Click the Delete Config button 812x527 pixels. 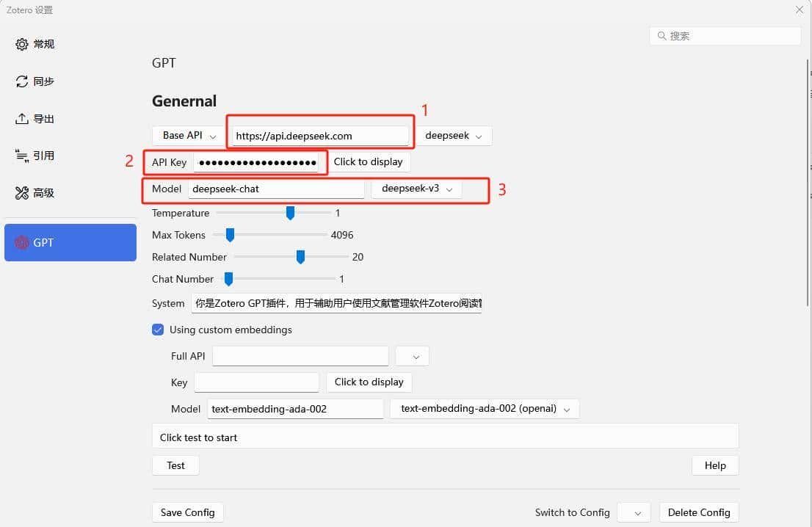pos(698,512)
